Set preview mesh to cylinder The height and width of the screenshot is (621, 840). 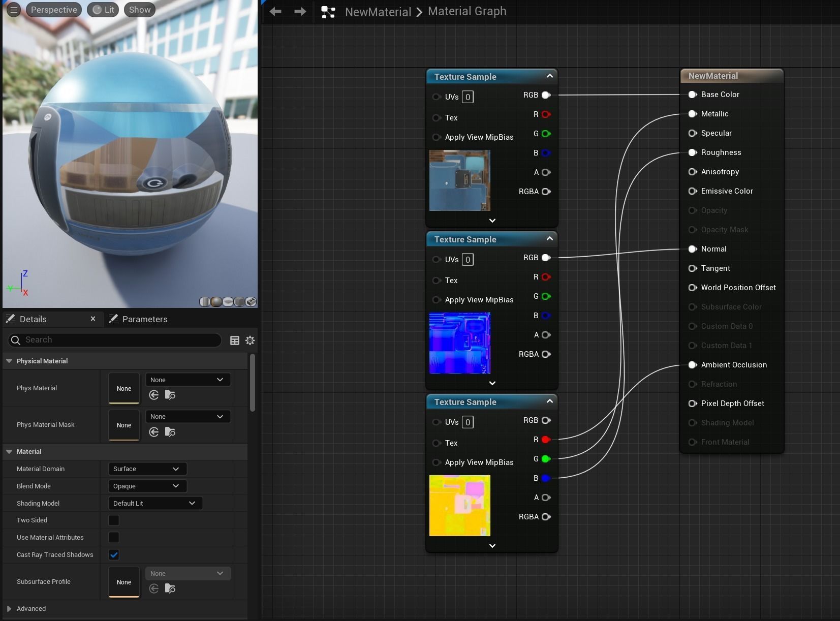[x=205, y=302]
